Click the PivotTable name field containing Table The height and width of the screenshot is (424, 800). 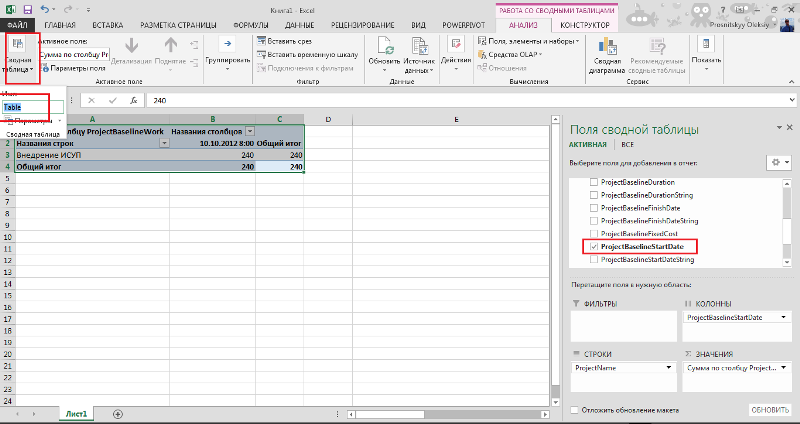[33, 107]
